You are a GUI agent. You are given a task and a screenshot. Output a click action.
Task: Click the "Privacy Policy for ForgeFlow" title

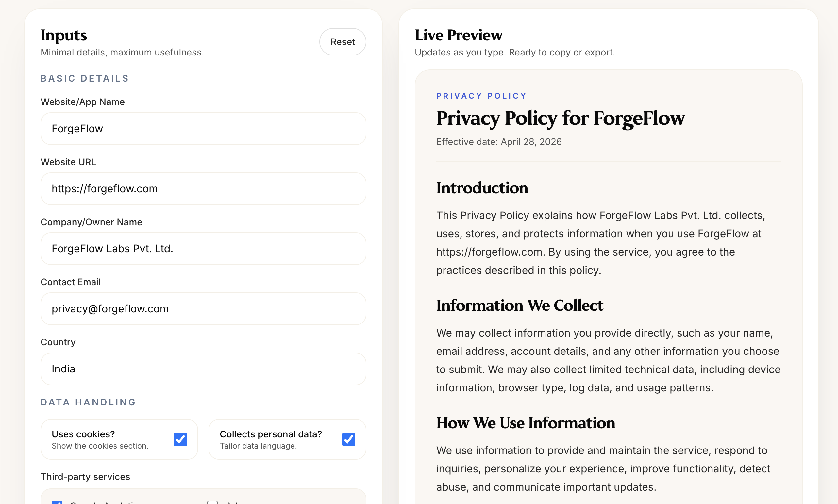560,118
